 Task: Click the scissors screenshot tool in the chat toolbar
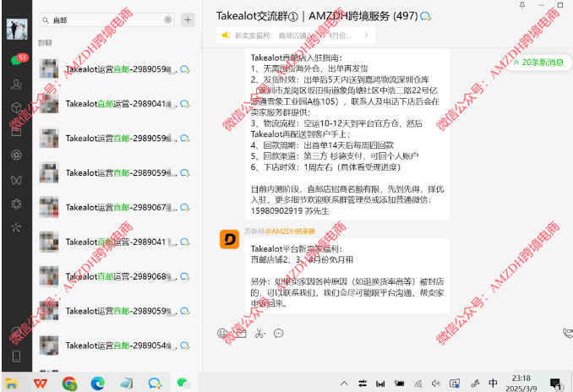(259, 333)
